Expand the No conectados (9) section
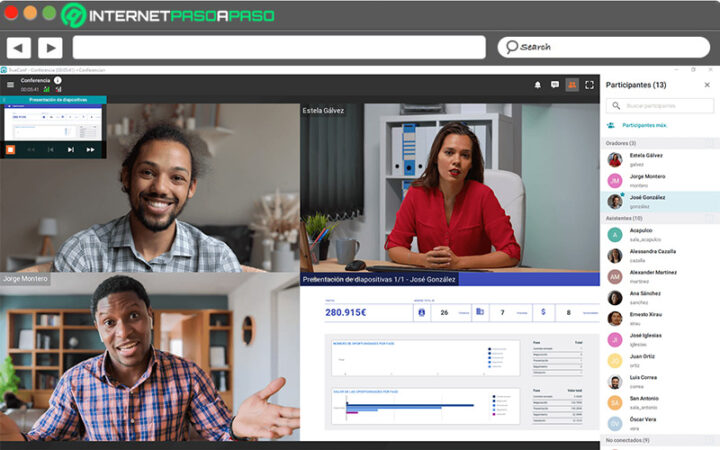This screenshot has width=720, height=450. pyautogui.click(x=659, y=440)
